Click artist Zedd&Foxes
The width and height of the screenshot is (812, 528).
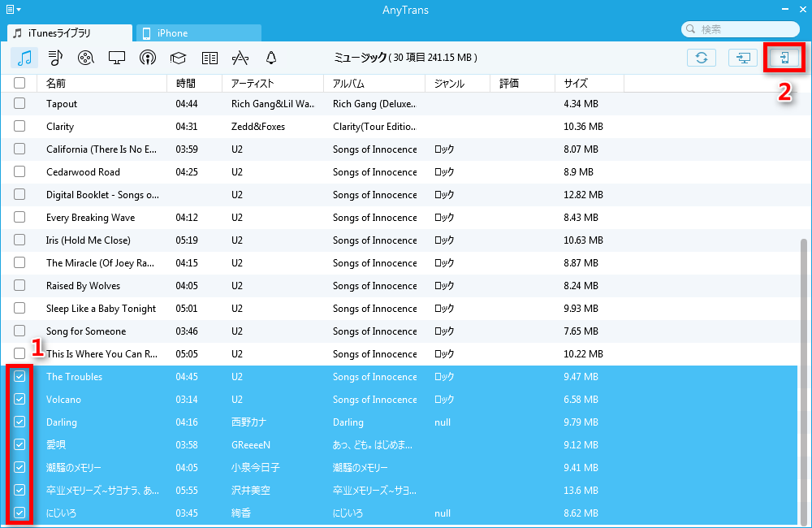click(258, 127)
